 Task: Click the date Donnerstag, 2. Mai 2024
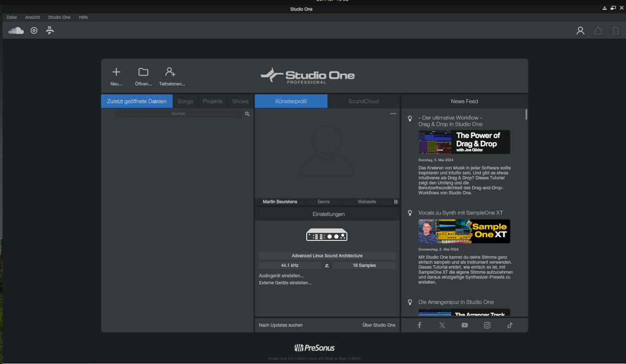pyautogui.click(x=439, y=249)
